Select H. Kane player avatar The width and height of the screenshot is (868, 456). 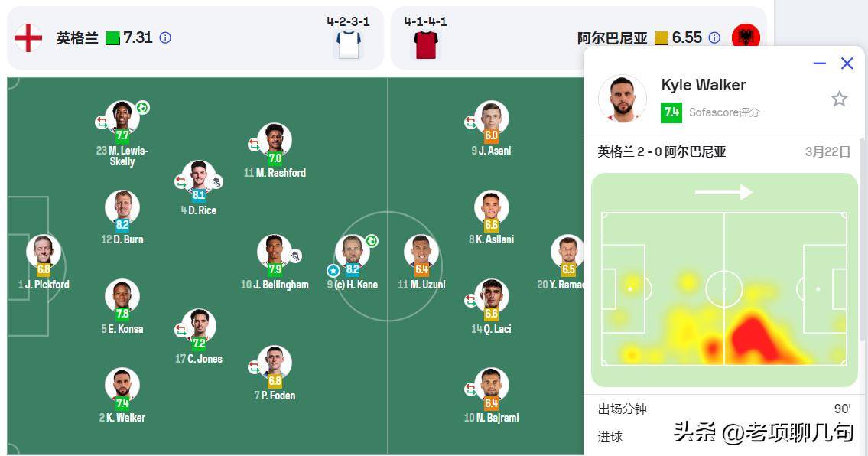pos(352,251)
